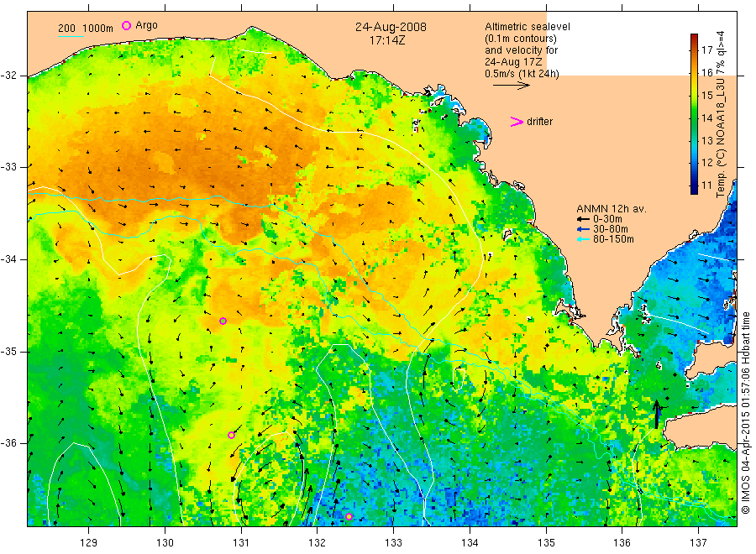Click the '24-Aug-2008' date label
Screen dimensions: 756x554
click(391, 27)
